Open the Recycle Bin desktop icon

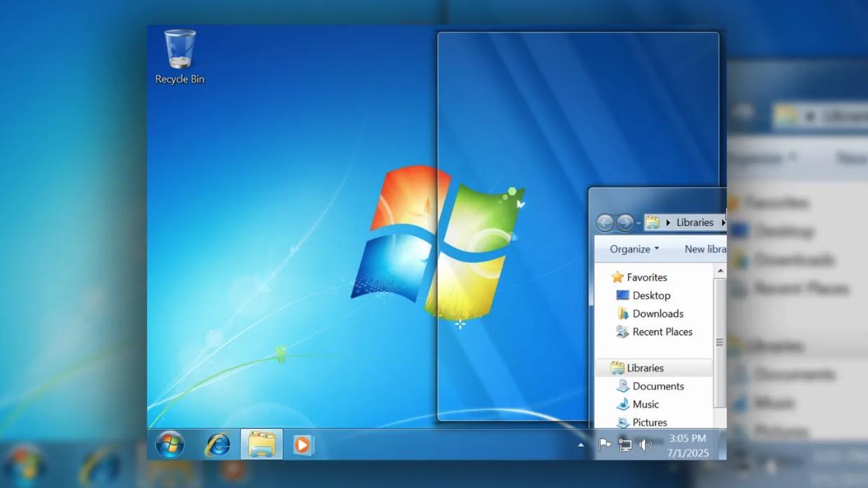(x=180, y=58)
